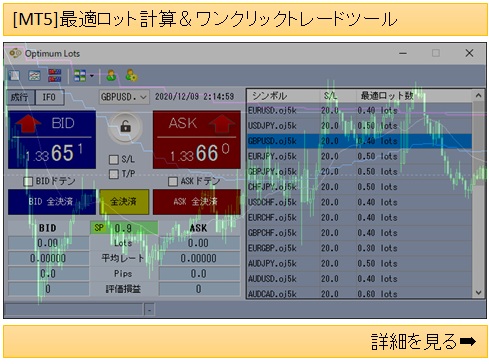Screen dimensions: 489x364
Task: Toggle the padlock lock button
Action: point(125,127)
